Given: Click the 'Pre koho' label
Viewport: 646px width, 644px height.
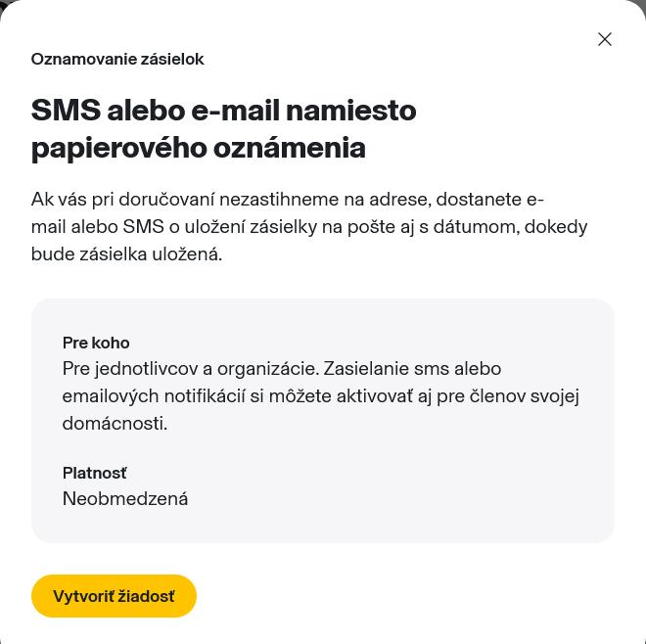Looking at the screenshot, I should (x=96, y=344).
